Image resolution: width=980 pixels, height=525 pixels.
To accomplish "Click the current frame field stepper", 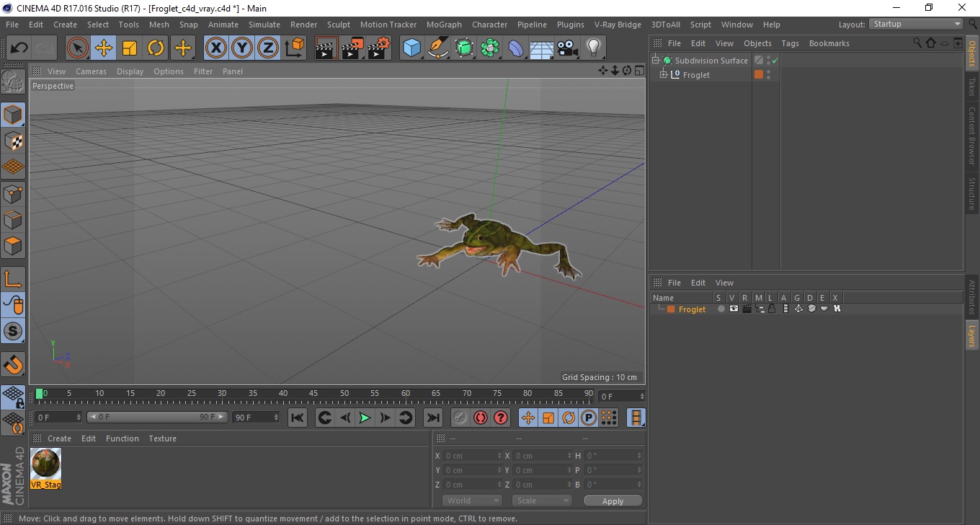I will tap(642, 397).
